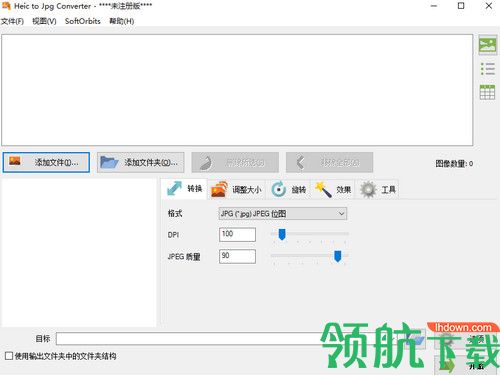
Task: Switch to thumbnail view icon
Action: pyautogui.click(x=487, y=45)
